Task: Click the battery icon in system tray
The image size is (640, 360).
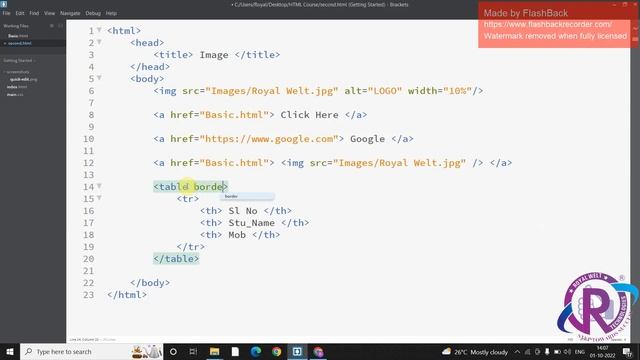Action: 557,352
